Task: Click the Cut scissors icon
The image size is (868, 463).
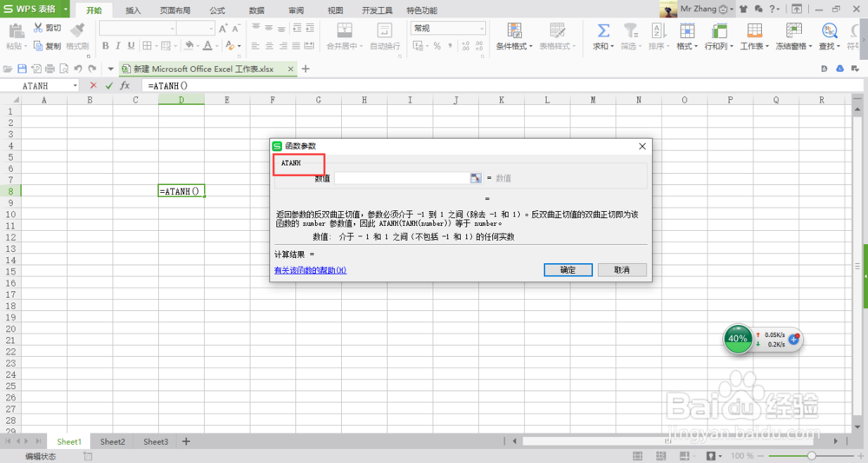Action: (x=38, y=28)
